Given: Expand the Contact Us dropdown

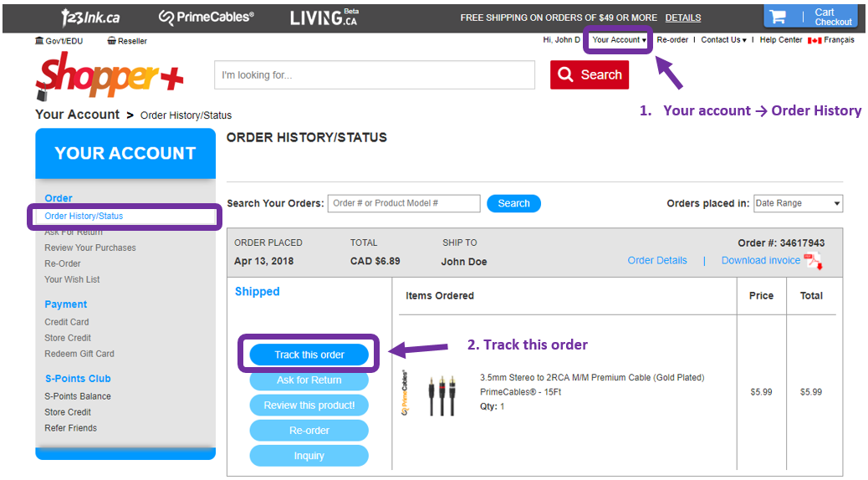Looking at the screenshot, I should click(723, 40).
